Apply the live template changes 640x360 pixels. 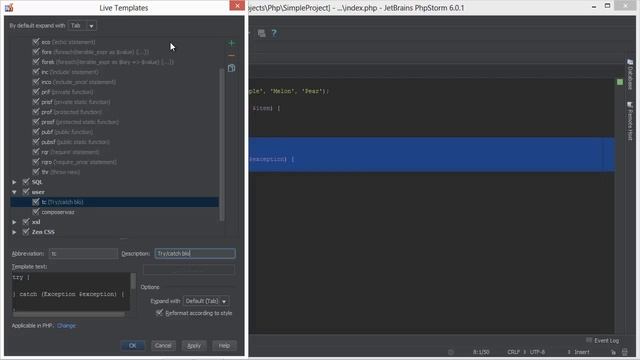tap(194, 346)
